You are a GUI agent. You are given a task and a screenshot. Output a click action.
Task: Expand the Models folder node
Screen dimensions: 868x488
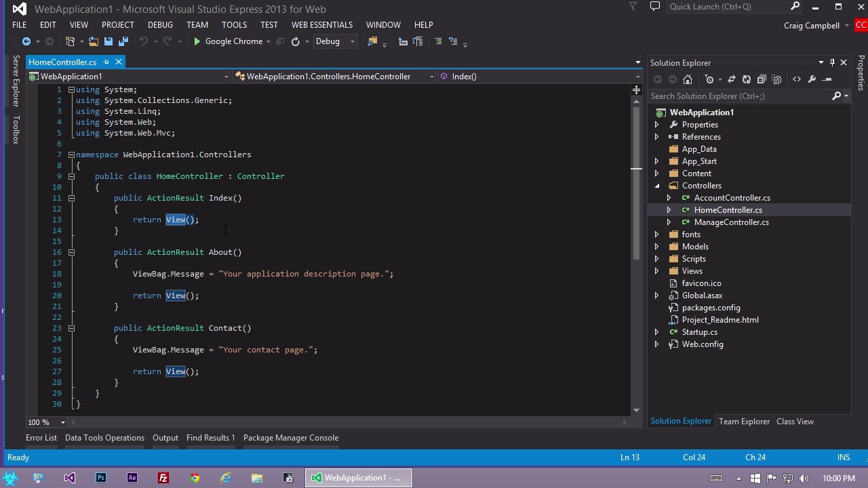coord(656,247)
